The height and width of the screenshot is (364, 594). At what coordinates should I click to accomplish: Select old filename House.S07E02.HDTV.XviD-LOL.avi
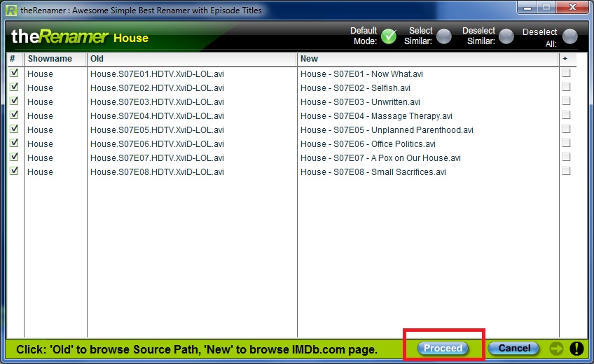157,88
